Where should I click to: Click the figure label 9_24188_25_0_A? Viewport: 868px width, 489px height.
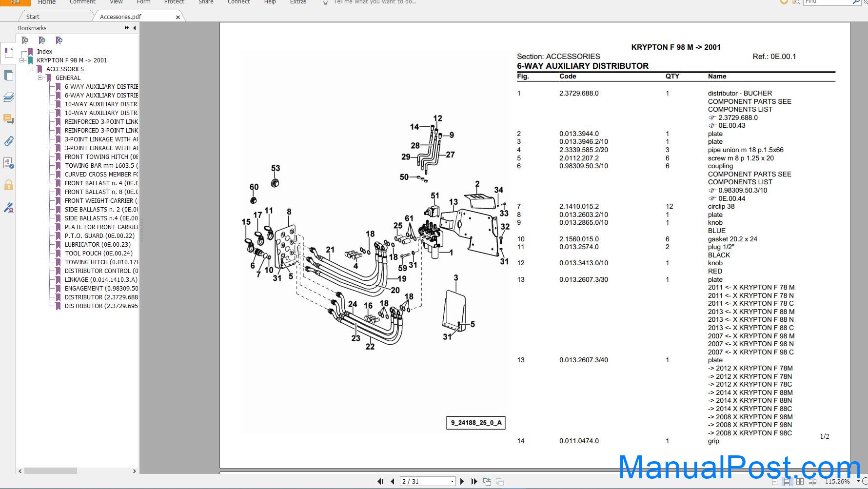[x=476, y=423]
